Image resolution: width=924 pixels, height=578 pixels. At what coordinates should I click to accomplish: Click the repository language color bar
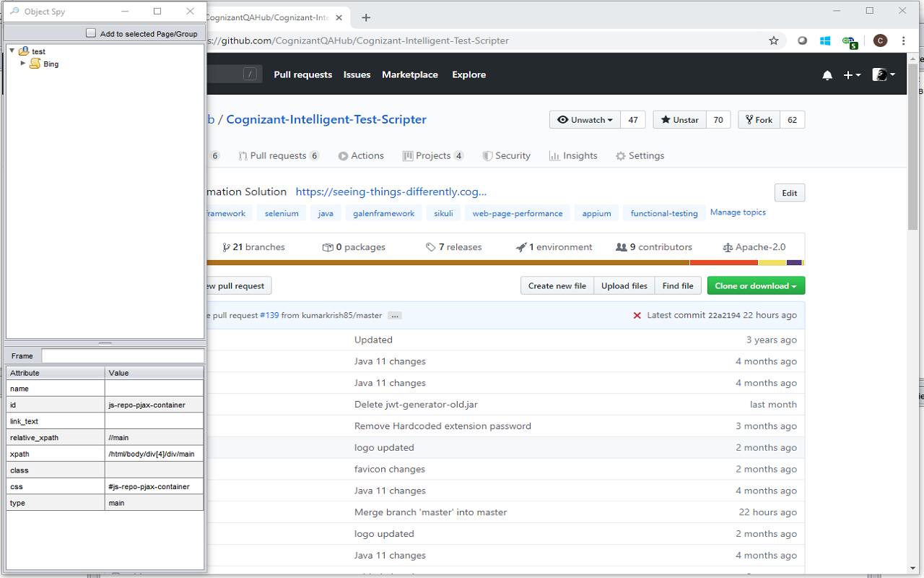[505, 264]
